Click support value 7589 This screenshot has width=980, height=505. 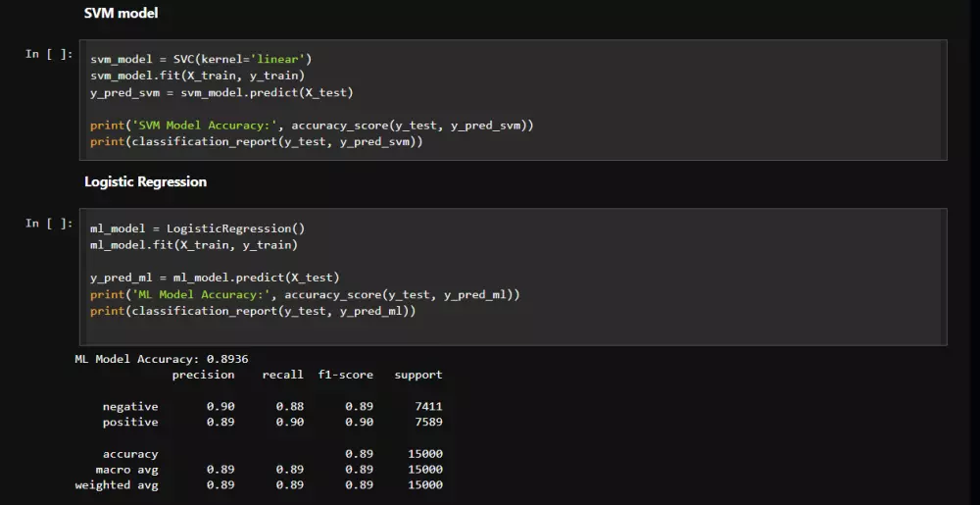coord(429,422)
